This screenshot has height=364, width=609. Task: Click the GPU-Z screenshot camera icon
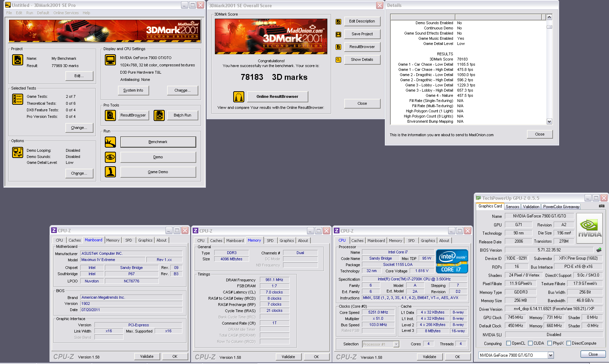point(602,206)
